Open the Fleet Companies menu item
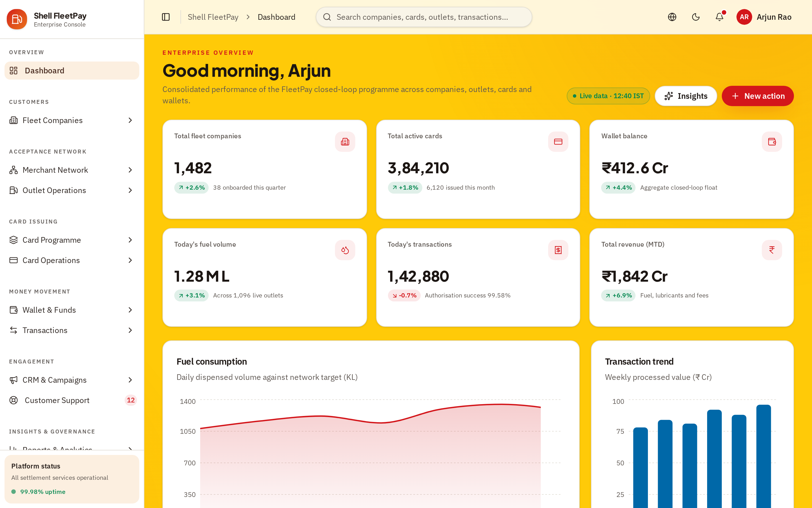This screenshot has width=812, height=508. [72, 120]
